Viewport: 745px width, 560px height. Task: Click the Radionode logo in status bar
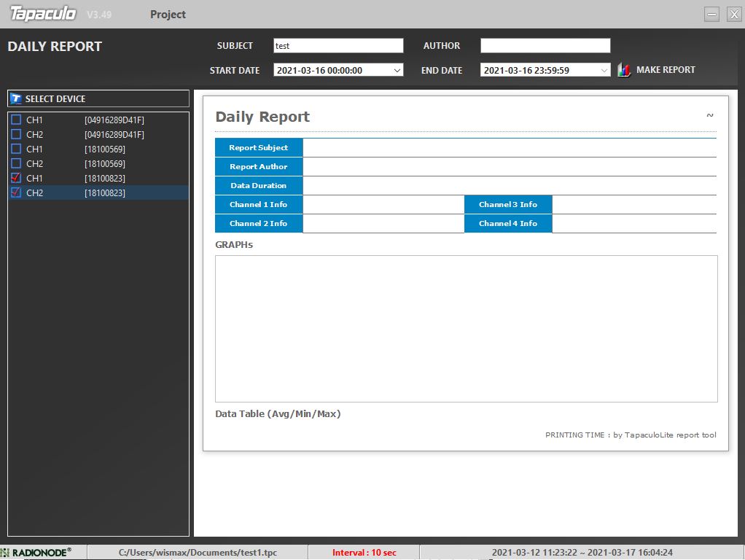pyautogui.click(x=36, y=553)
